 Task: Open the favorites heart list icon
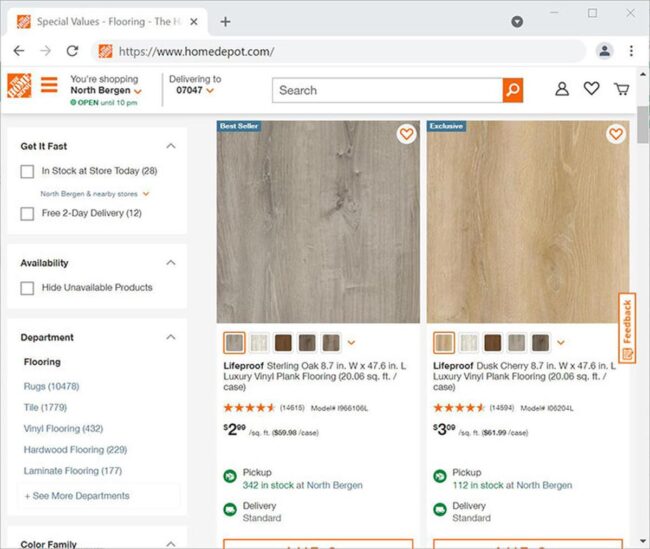pos(591,88)
